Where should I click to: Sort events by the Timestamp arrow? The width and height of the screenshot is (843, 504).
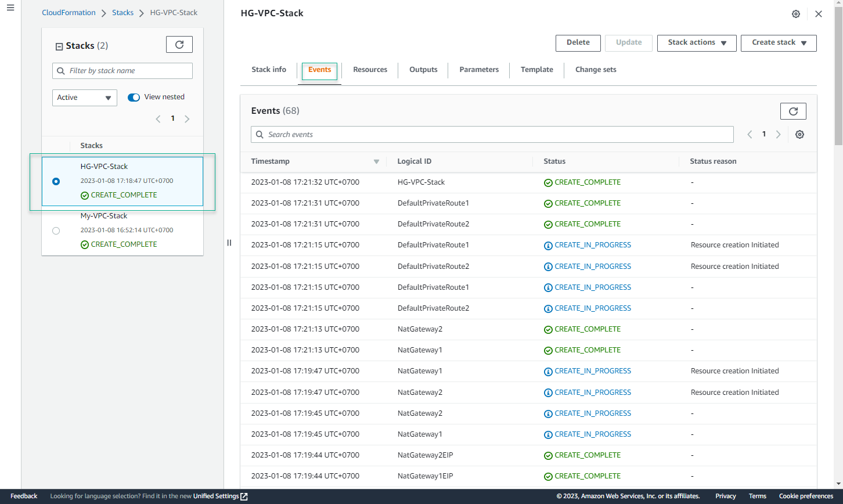(x=376, y=161)
